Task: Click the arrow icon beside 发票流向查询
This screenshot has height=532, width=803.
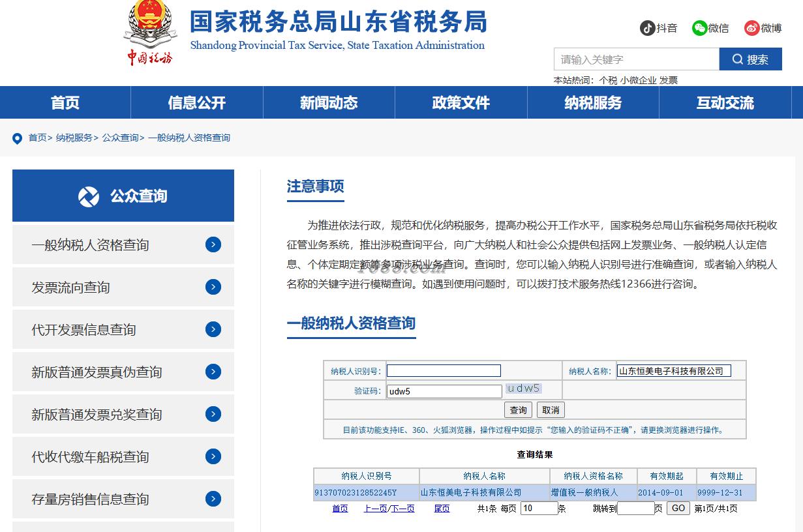Action: 213,287
